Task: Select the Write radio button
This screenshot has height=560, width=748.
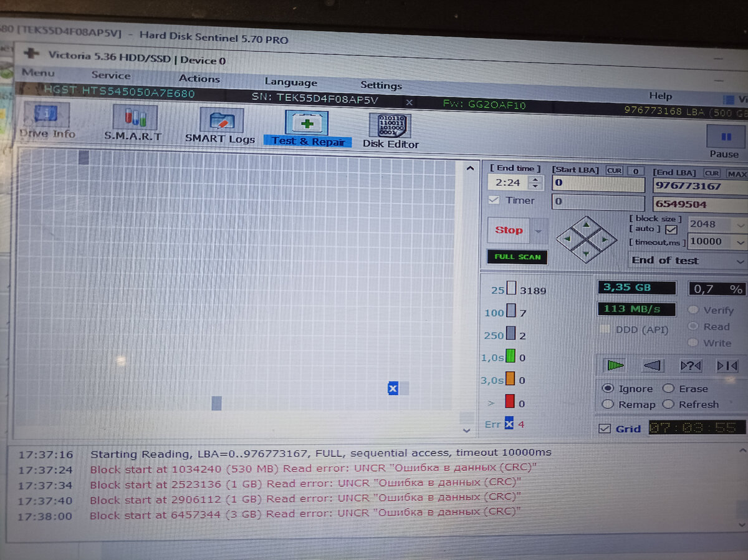Action: 693,342
